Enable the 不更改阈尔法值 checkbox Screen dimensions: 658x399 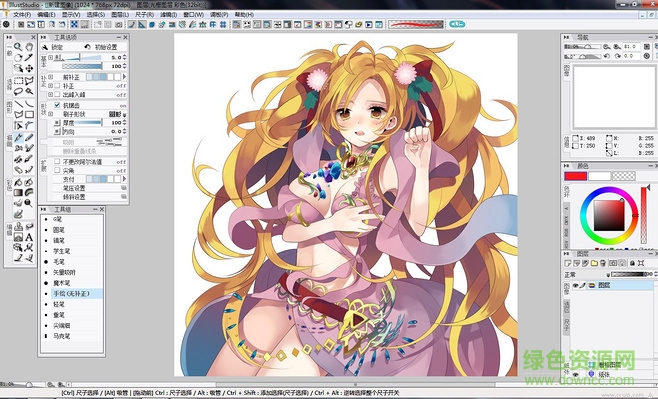click(x=57, y=161)
